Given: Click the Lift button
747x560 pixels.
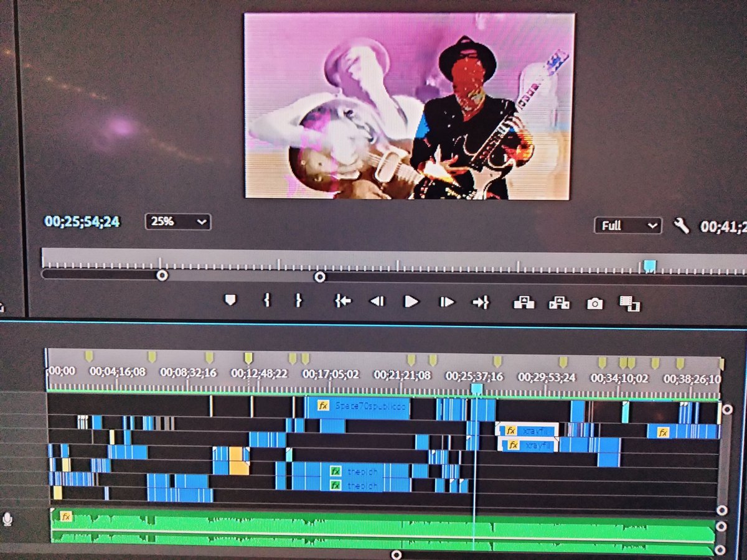Looking at the screenshot, I should (x=524, y=303).
